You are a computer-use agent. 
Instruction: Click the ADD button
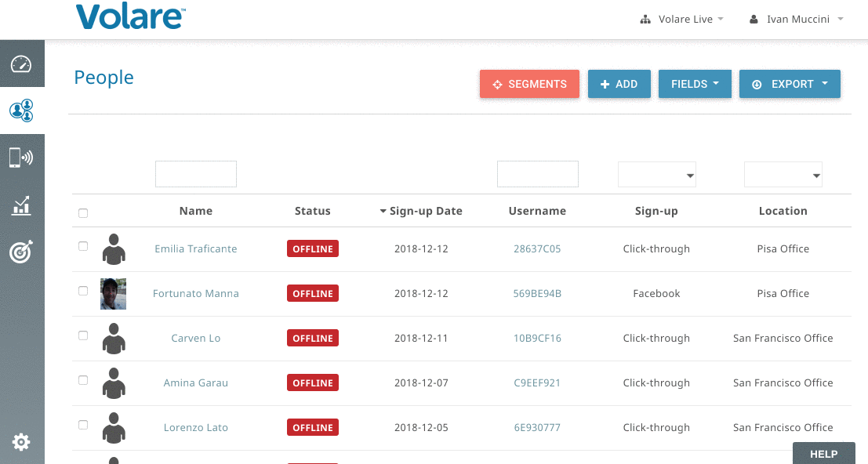point(619,84)
